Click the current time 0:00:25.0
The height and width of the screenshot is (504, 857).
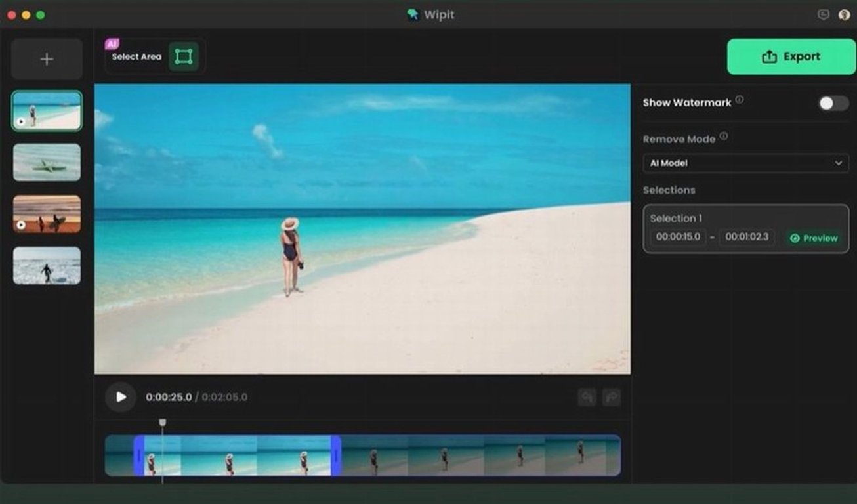click(169, 397)
